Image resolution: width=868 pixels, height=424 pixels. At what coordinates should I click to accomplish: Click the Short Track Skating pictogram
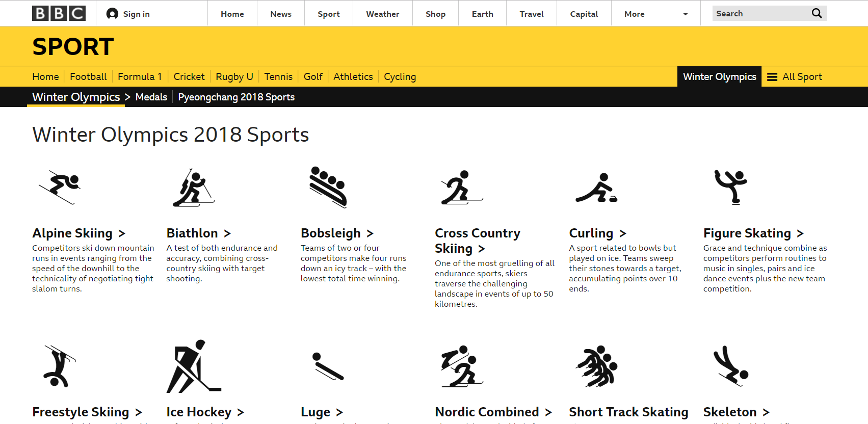(x=596, y=366)
